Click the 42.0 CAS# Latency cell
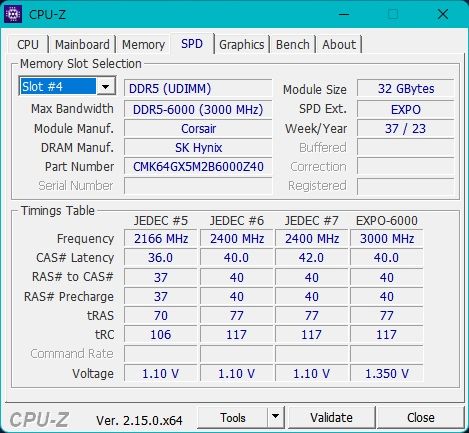469x433 pixels. pos(311,258)
